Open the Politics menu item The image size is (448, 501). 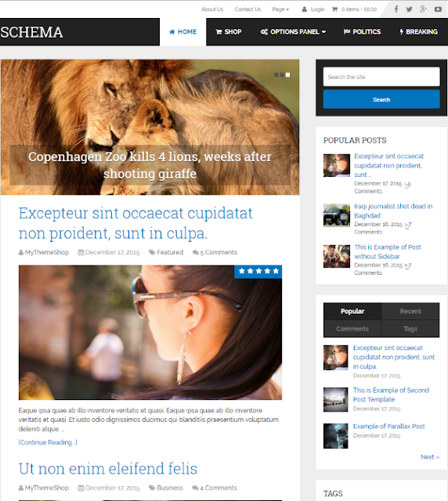click(362, 32)
